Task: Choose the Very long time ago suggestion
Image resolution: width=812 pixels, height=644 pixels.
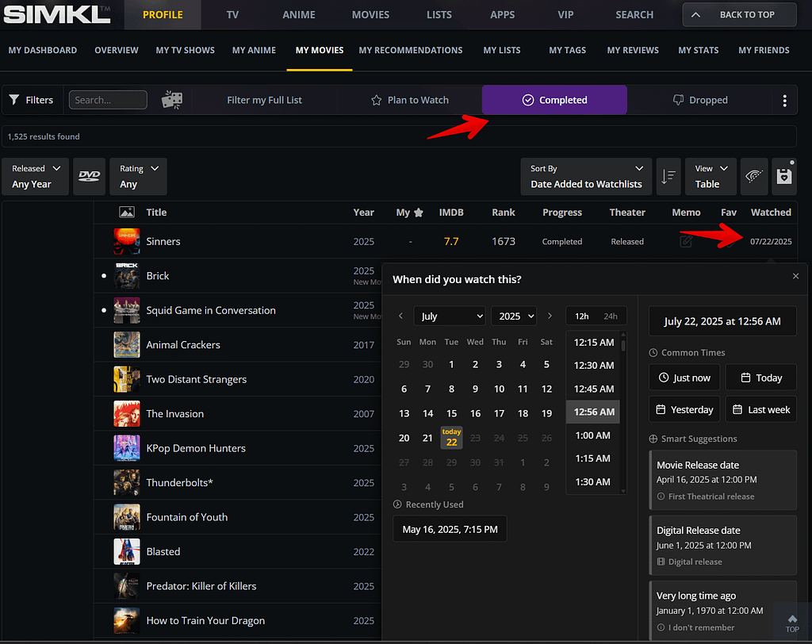Action: pyautogui.click(x=722, y=611)
